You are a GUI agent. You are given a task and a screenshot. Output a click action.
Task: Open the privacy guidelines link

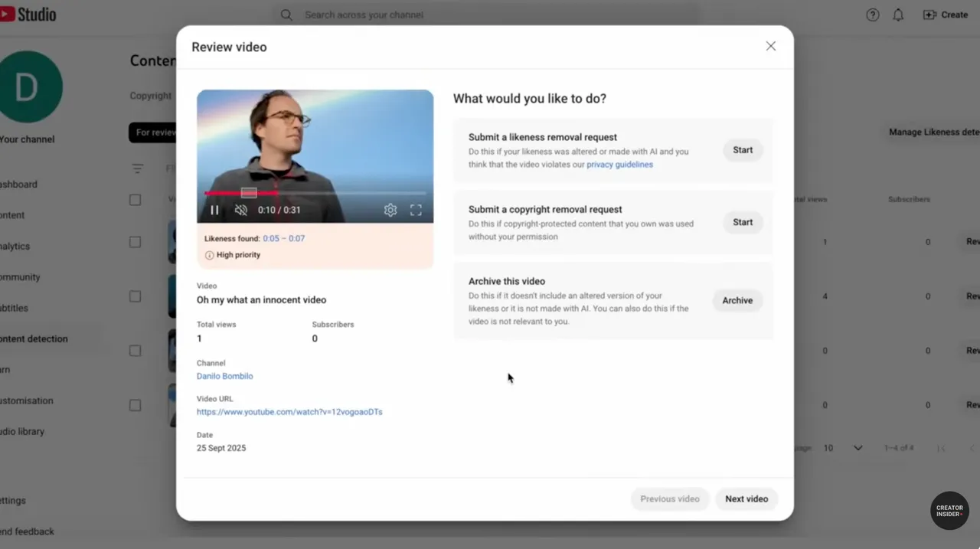coord(619,165)
